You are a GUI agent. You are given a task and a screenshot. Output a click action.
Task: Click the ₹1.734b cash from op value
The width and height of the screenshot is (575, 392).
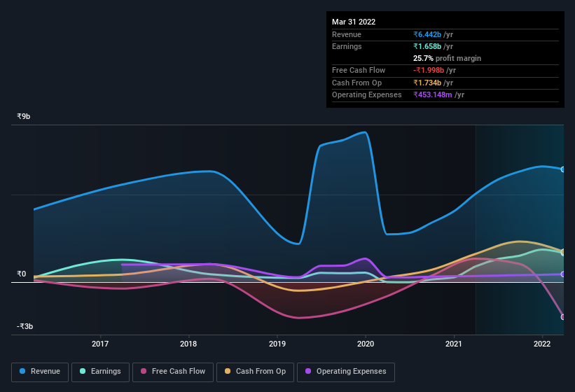pyautogui.click(x=427, y=83)
